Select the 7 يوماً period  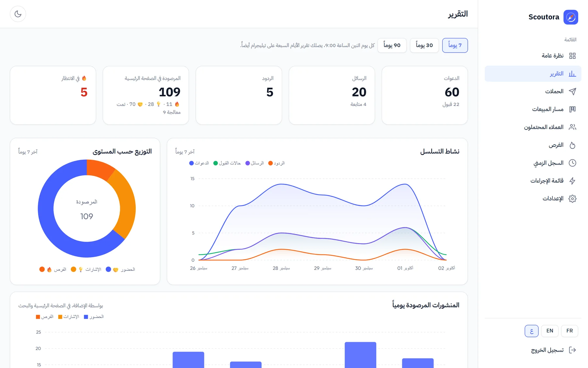coord(455,45)
